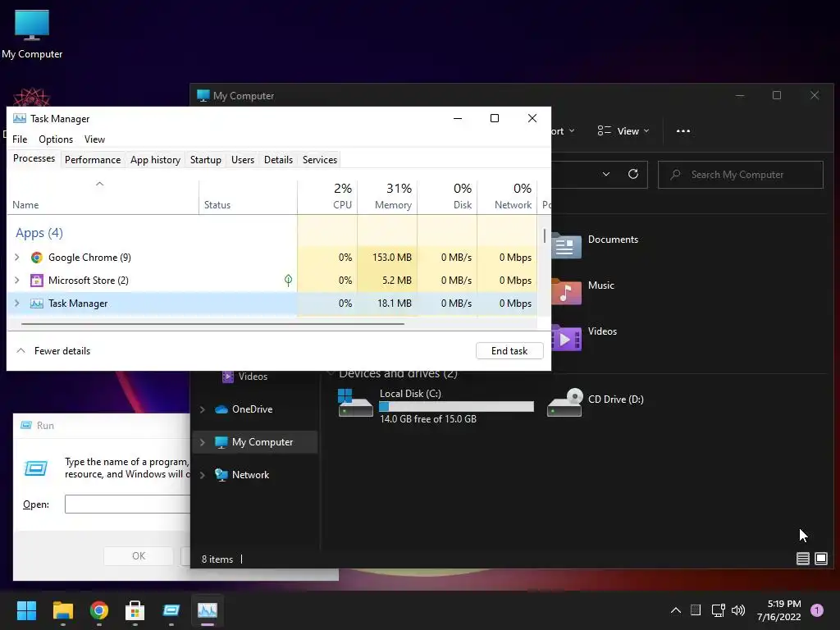Click the Open input field in Run
The width and height of the screenshot is (840, 630).
127,504
